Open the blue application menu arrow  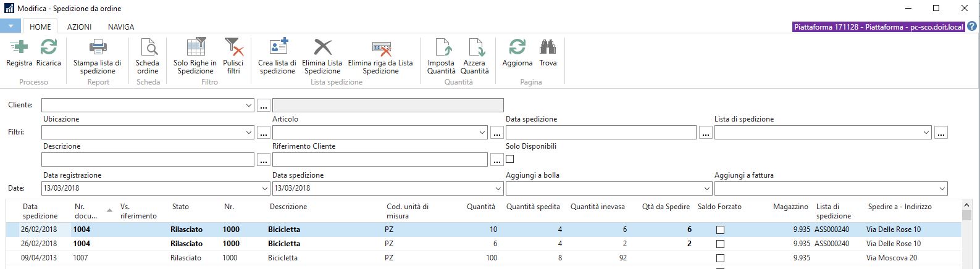pos(10,27)
